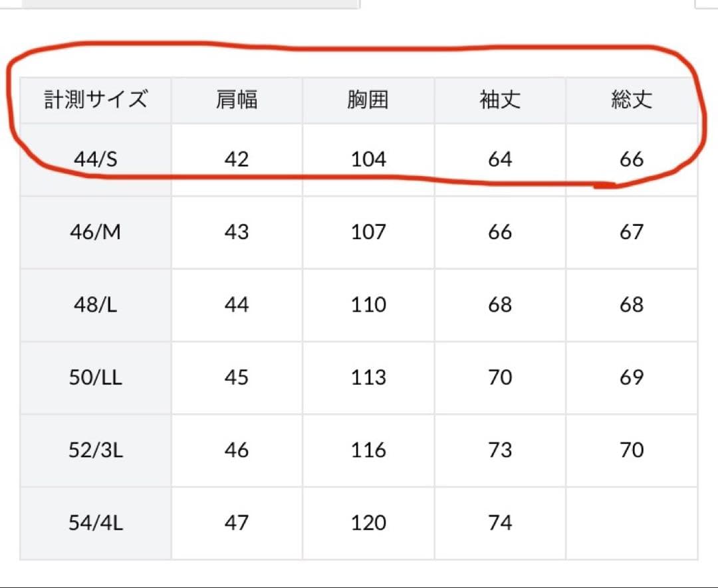Click the 計測サイズ header cell

[x=96, y=100]
